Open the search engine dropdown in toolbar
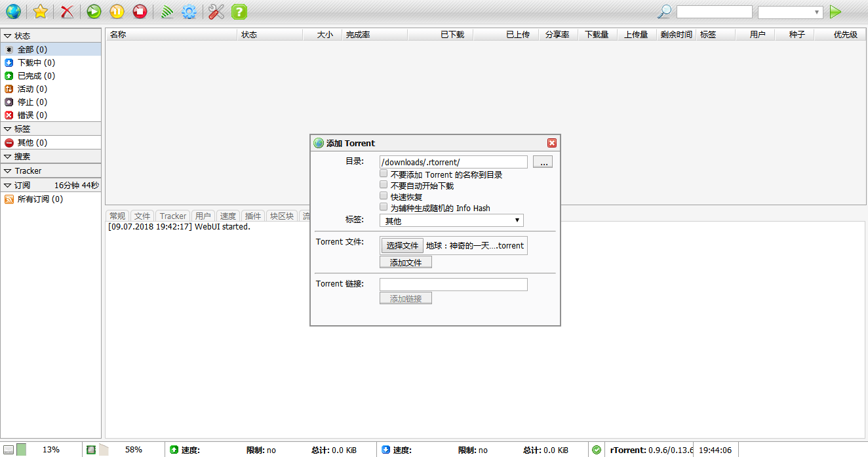 pos(790,12)
